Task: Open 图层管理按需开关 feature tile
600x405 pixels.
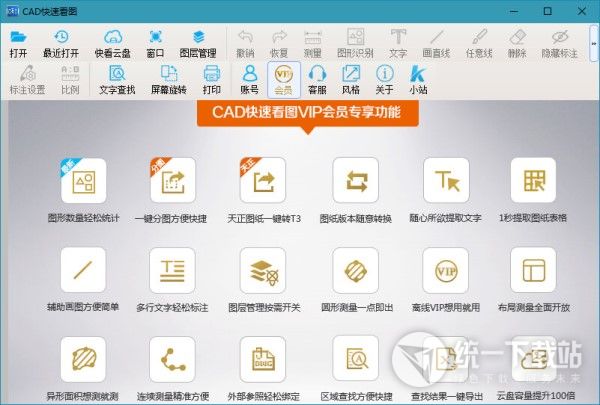Action: click(x=262, y=271)
